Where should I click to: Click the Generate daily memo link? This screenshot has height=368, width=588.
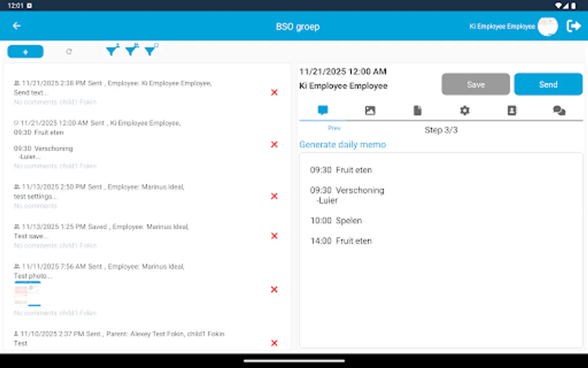tap(343, 144)
